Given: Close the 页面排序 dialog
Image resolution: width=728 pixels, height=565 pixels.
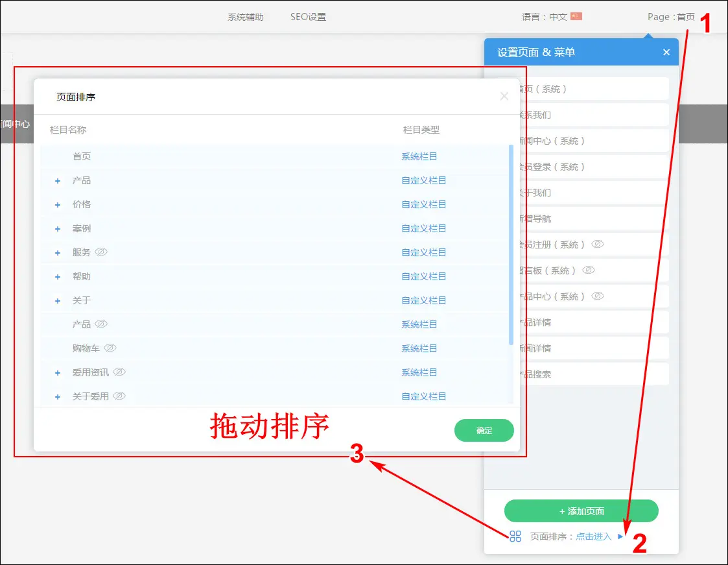Looking at the screenshot, I should [x=504, y=97].
